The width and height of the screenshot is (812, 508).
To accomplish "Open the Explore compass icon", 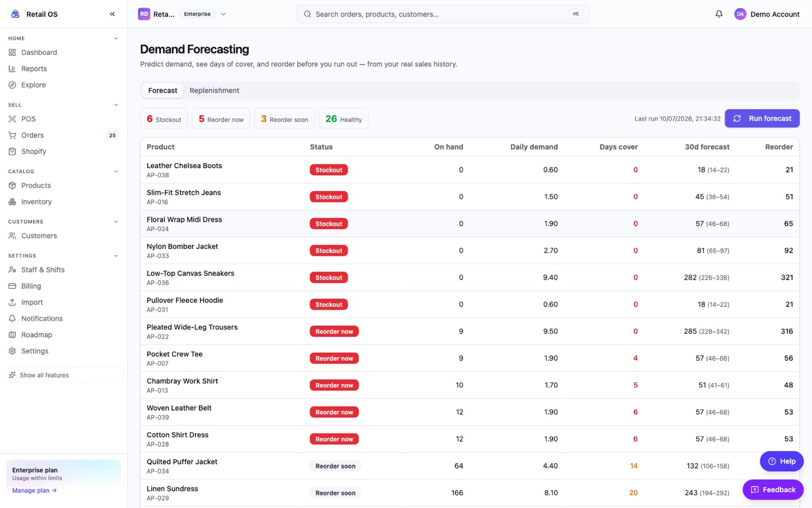I will point(12,85).
